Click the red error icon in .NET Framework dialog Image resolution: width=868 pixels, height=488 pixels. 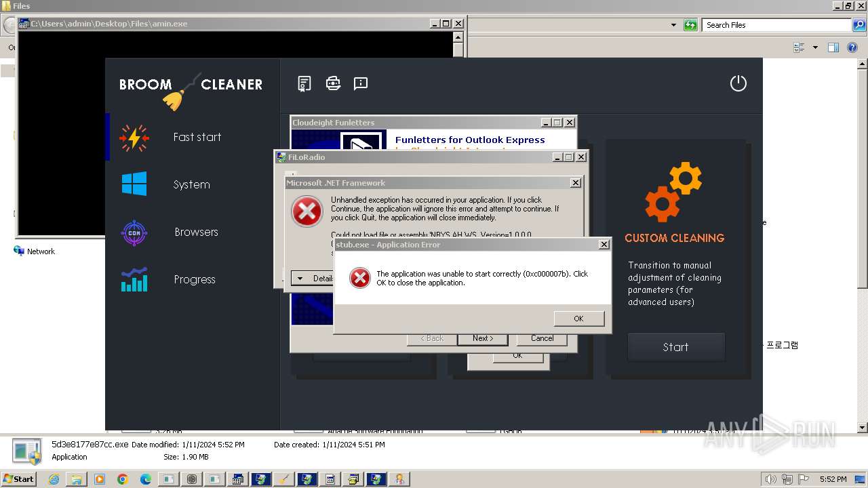(x=307, y=211)
